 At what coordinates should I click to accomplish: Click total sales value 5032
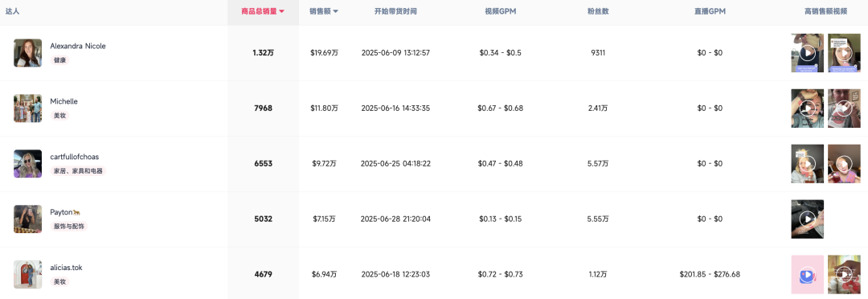(263, 219)
